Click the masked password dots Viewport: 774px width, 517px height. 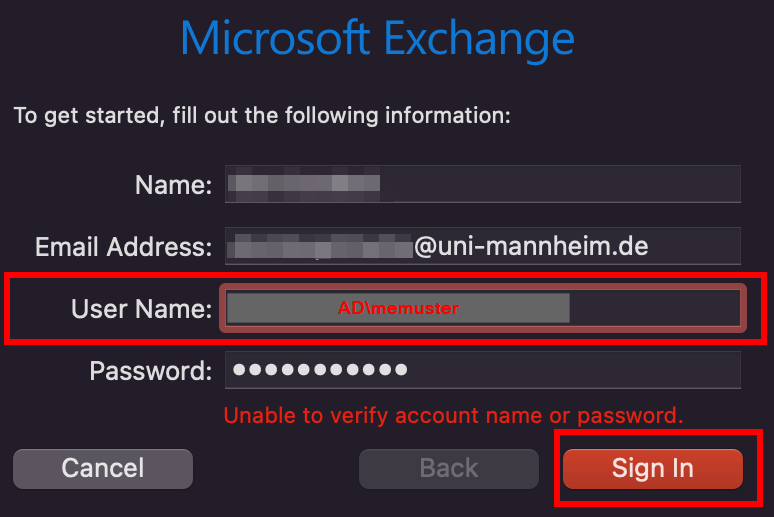point(318,370)
